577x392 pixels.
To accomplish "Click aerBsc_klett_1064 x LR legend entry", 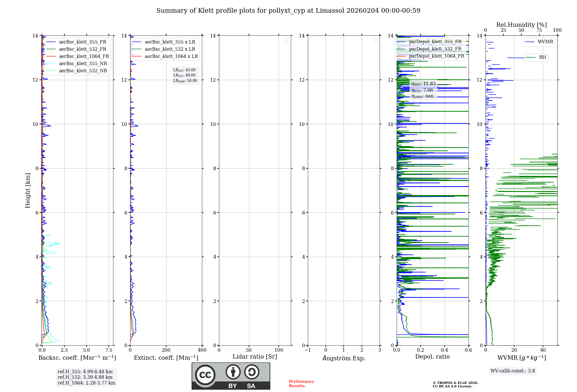I will point(171,56).
